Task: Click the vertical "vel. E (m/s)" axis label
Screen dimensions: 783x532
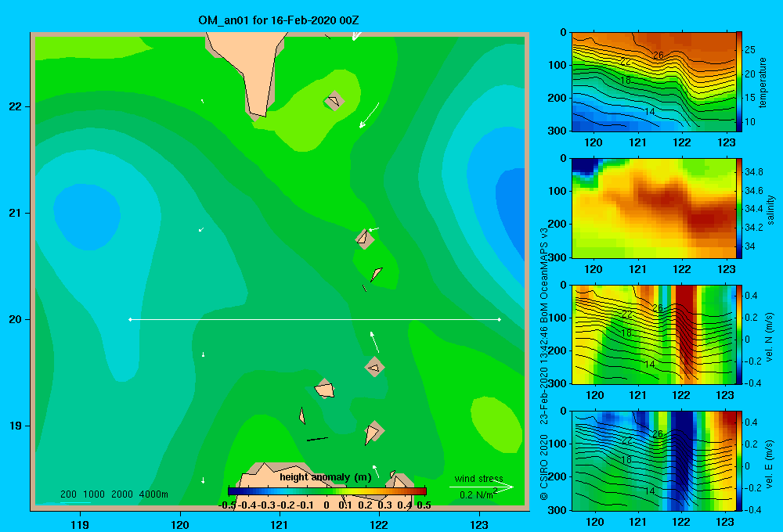Action: click(x=769, y=463)
